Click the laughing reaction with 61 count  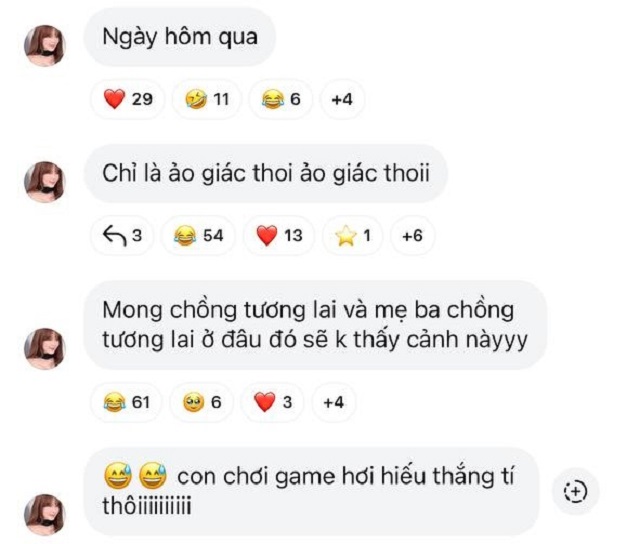pyautogui.click(x=126, y=402)
